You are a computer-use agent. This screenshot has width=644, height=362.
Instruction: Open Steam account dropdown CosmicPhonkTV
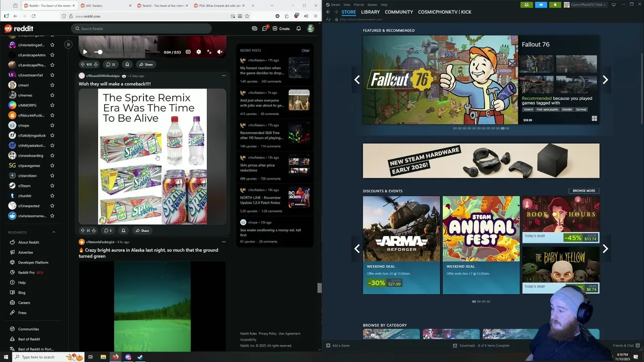coord(585,5)
